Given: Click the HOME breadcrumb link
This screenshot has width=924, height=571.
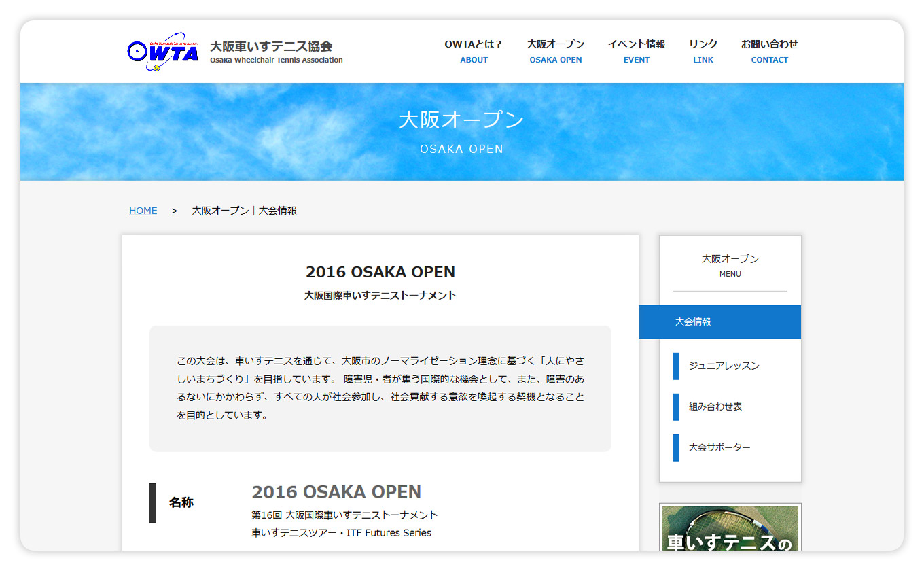Looking at the screenshot, I should (143, 211).
